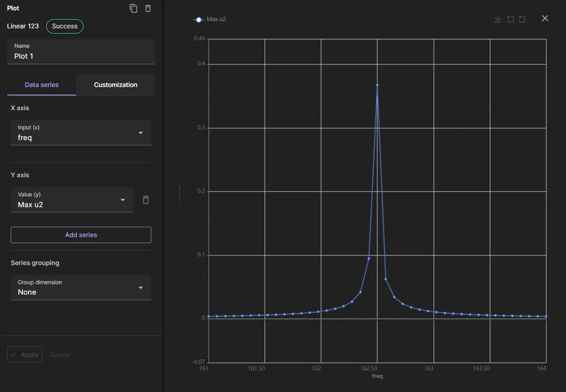Click the Add series button
566x392 pixels.
[81, 235]
